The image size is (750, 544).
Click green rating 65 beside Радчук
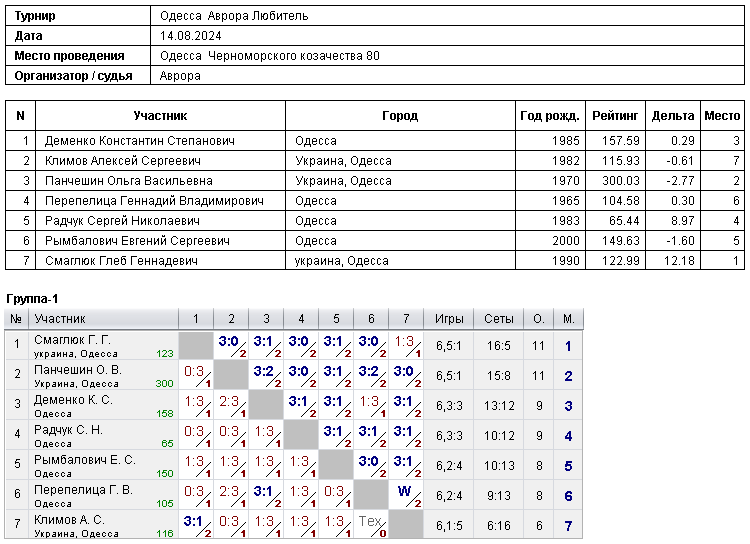[167, 444]
